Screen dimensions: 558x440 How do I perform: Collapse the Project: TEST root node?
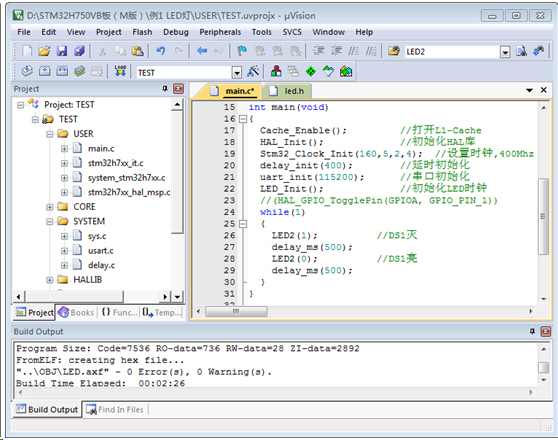[x=21, y=105]
